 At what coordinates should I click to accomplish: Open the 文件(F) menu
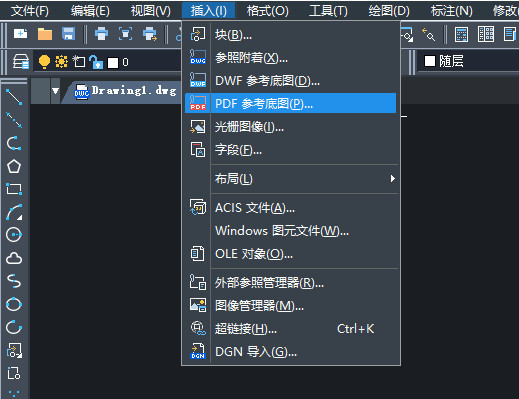tap(30, 11)
